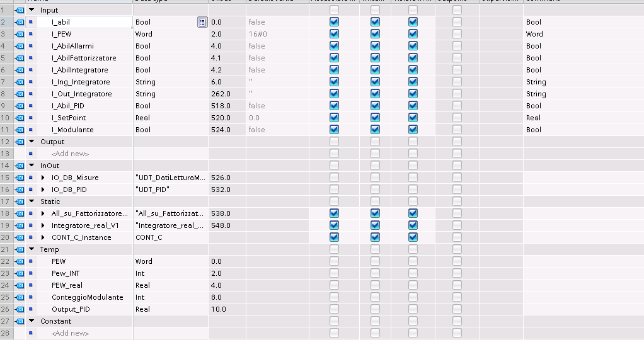Select the data type cell of I_Ing_Integratore
Viewport: 644px width, 340px height.
[170, 82]
